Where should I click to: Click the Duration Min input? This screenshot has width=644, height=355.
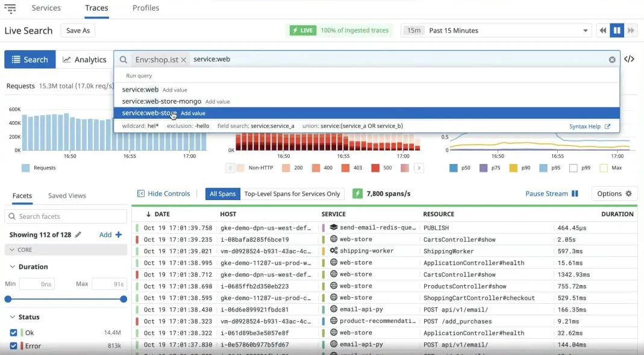point(37,284)
